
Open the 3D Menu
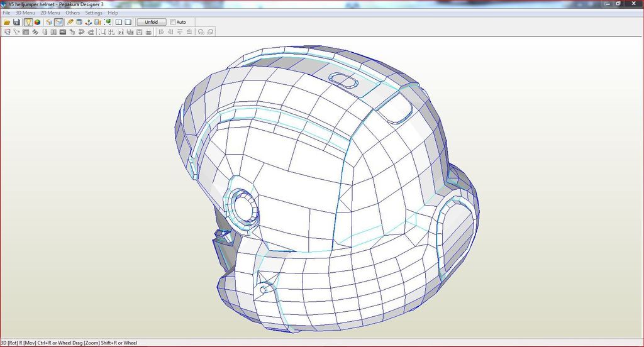click(x=25, y=13)
